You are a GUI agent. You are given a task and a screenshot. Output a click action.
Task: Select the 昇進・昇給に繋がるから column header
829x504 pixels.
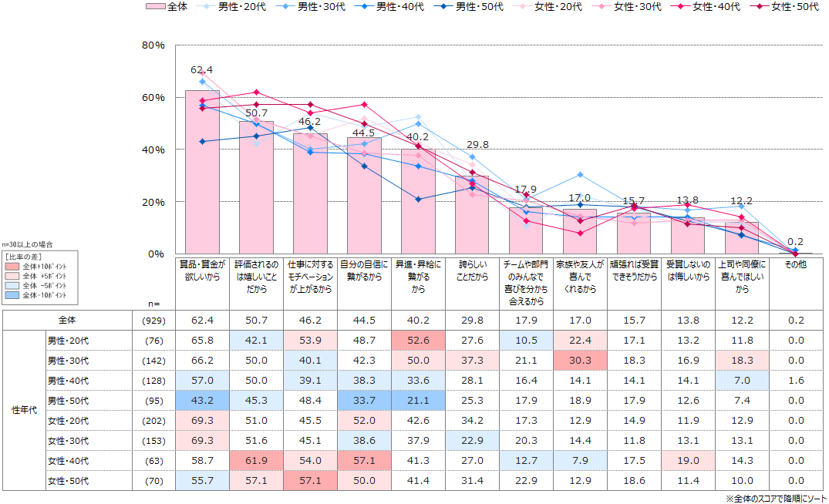(418, 277)
